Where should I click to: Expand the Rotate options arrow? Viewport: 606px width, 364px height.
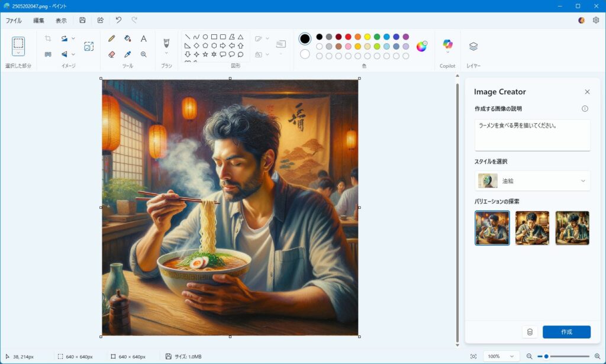pos(73,38)
